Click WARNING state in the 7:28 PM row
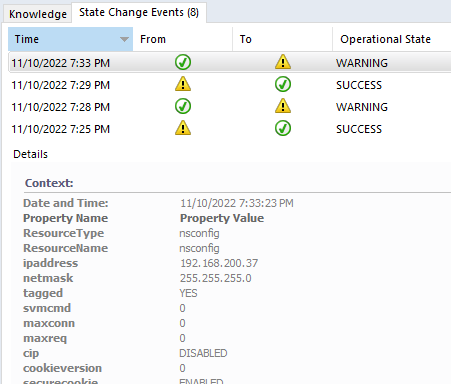Viewport: 451px width, 384px height. pyautogui.click(x=362, y=107)
